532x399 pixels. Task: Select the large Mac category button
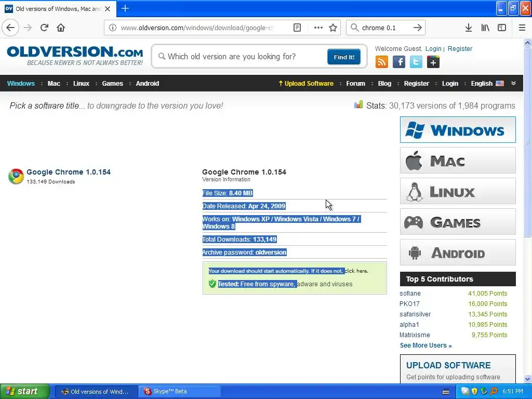(458, 161)
